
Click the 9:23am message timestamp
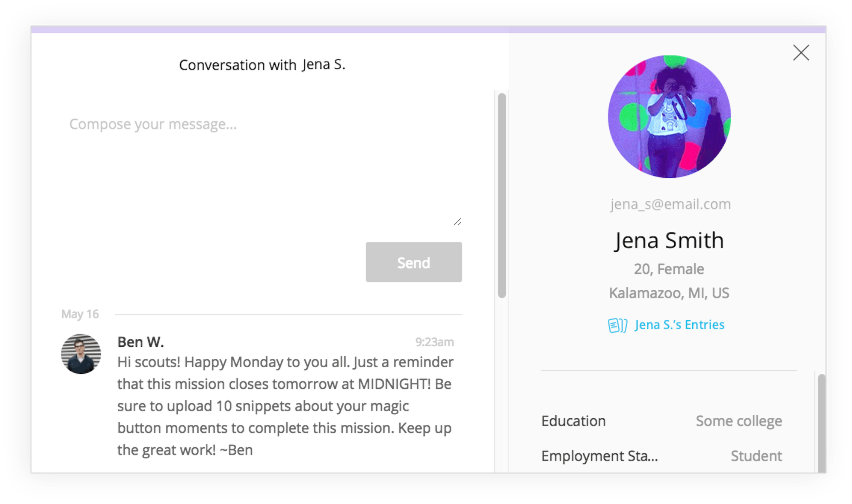click(434, 342)
